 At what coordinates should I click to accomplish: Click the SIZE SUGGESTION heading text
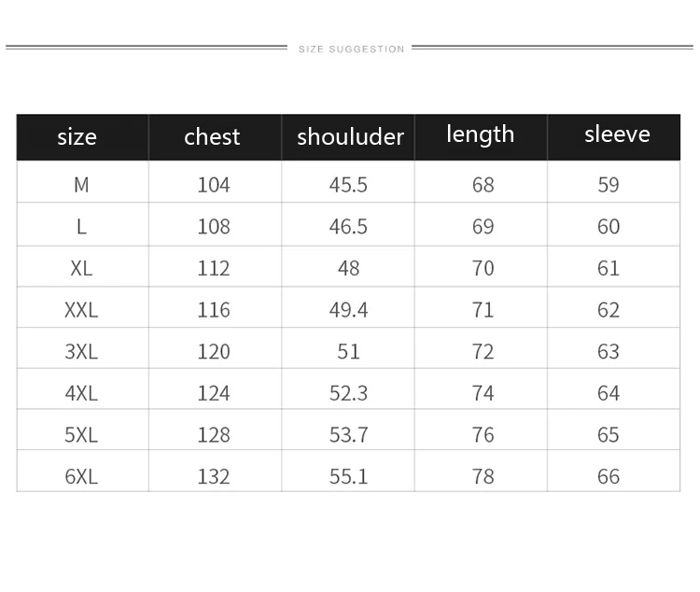351,49
